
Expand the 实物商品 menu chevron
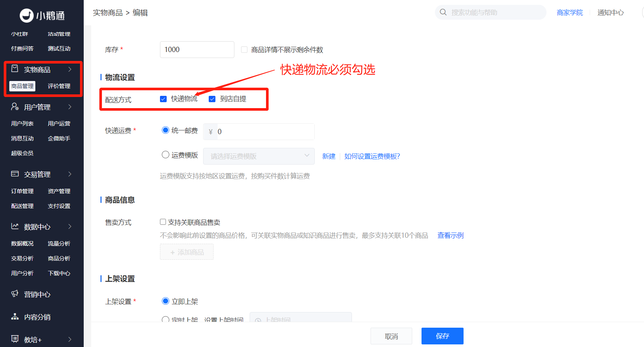pos(70,69)
